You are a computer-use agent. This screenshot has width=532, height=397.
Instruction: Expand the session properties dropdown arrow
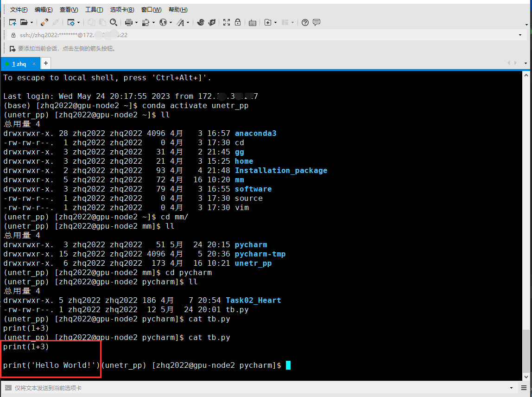(79, 22)
